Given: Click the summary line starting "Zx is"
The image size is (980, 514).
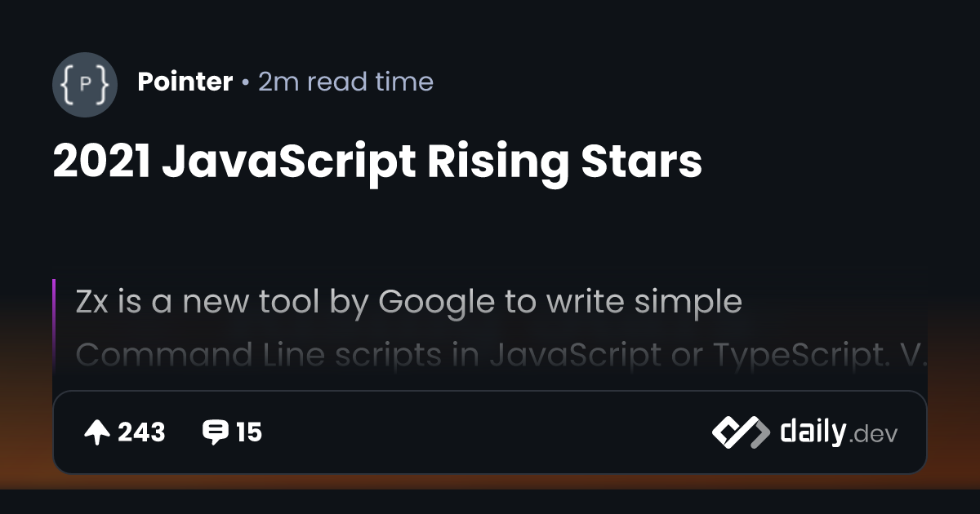Looking at the screenshot, I should 408,302.
